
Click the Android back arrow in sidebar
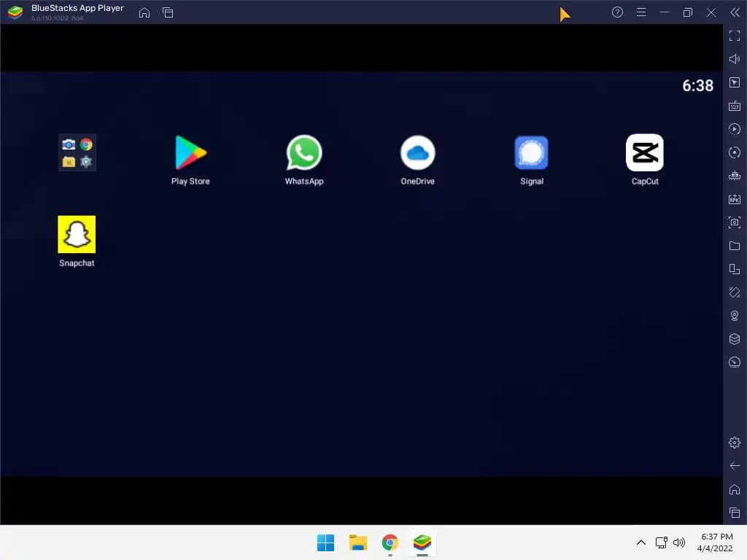[x=734, y=466]
